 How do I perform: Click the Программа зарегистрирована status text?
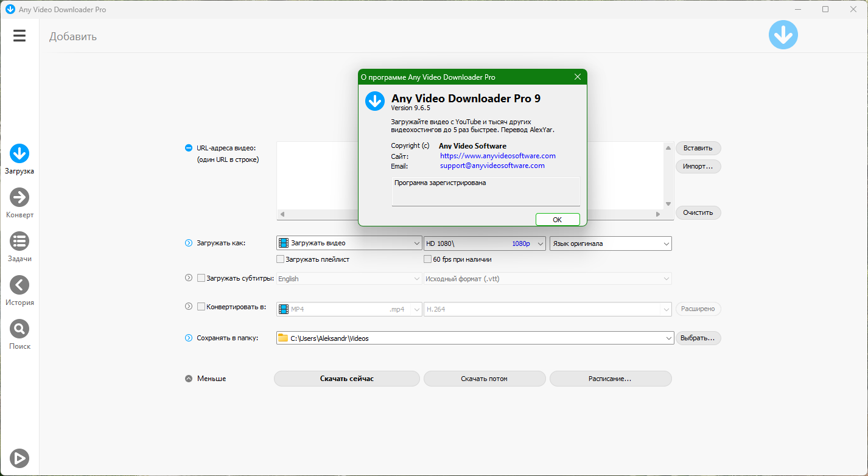click(440, 183)
